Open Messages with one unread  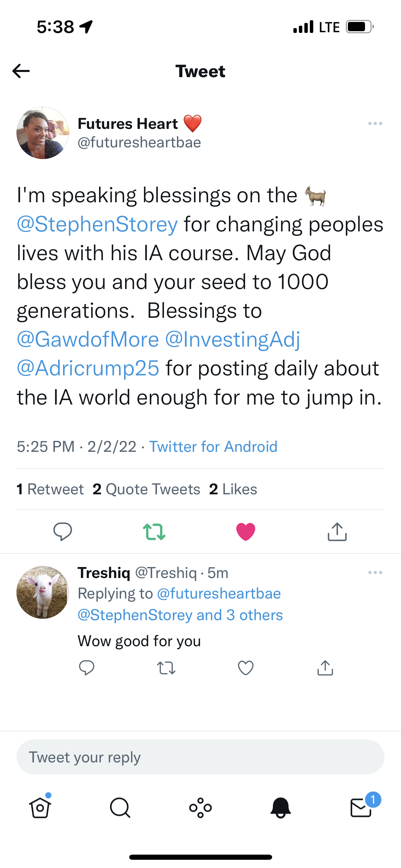(361, 808)
